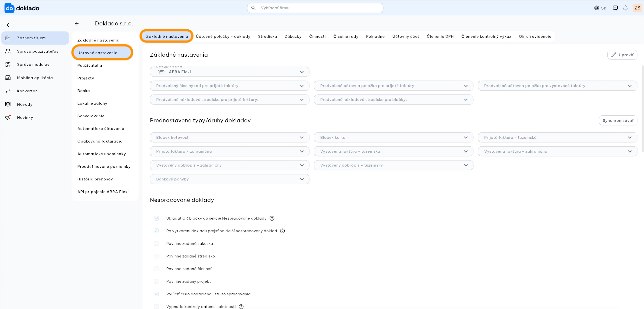The width and height of the screenshot is (644, 309).
Task: Click the page vertical scrollbar
Action: (x=642, y=109)
